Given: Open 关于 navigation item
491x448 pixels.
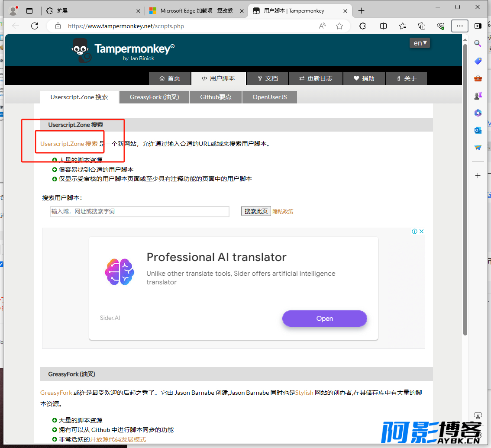Looking at the screenshot, I should (x=406, y=78).
